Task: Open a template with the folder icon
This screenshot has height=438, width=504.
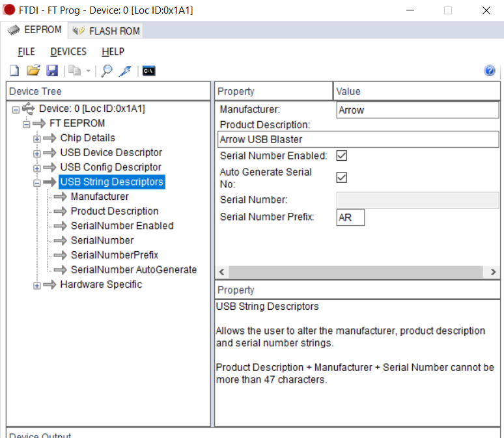Action: [x=33, y=70]
